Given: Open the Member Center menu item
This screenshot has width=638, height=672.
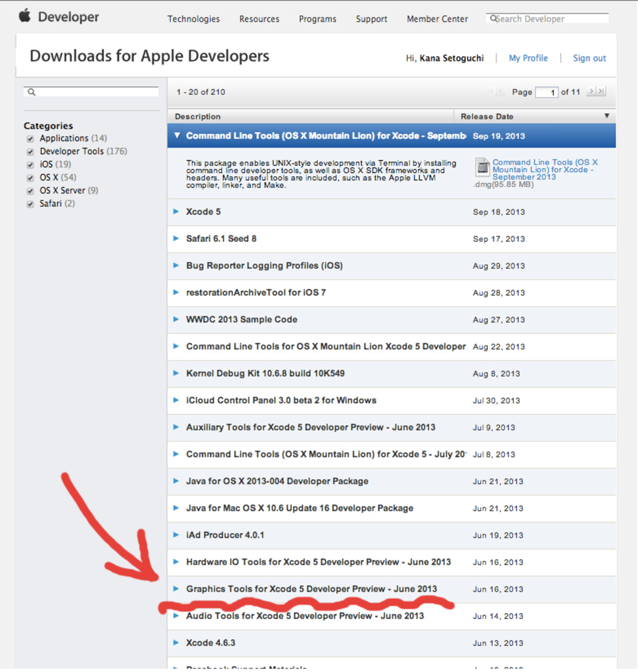Looking at the screenshot, I should (x=437, y=19).
